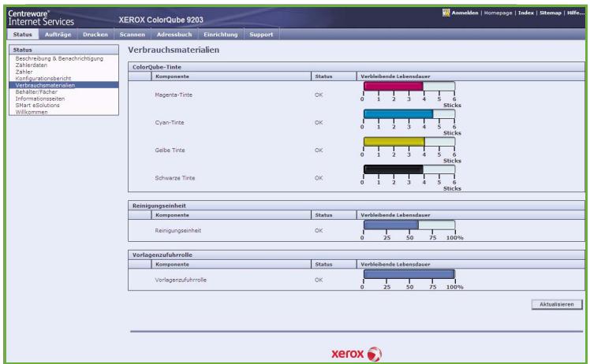590x364 pixels.
Task: Click the Xerox logo at page bottom
Action: 357,354
